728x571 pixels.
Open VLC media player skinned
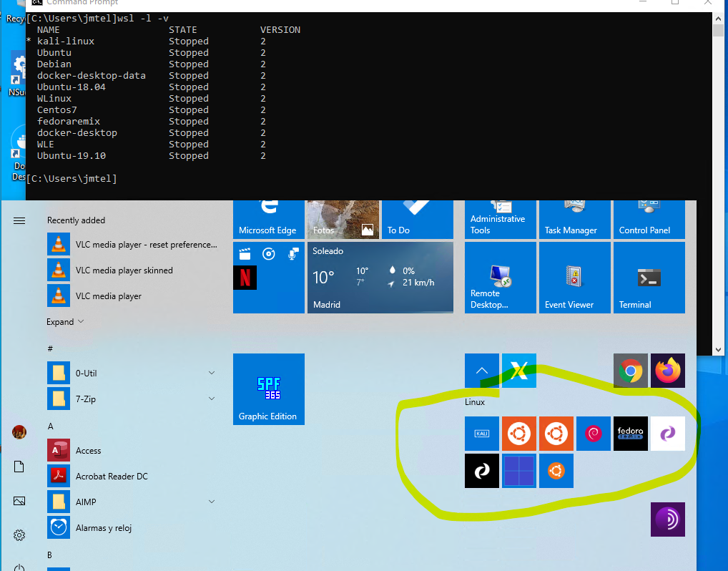tap(124, 270)
